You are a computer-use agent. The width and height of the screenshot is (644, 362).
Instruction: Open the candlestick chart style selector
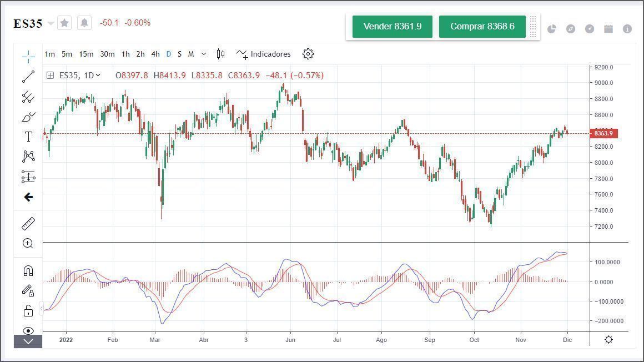coord(220,54)
